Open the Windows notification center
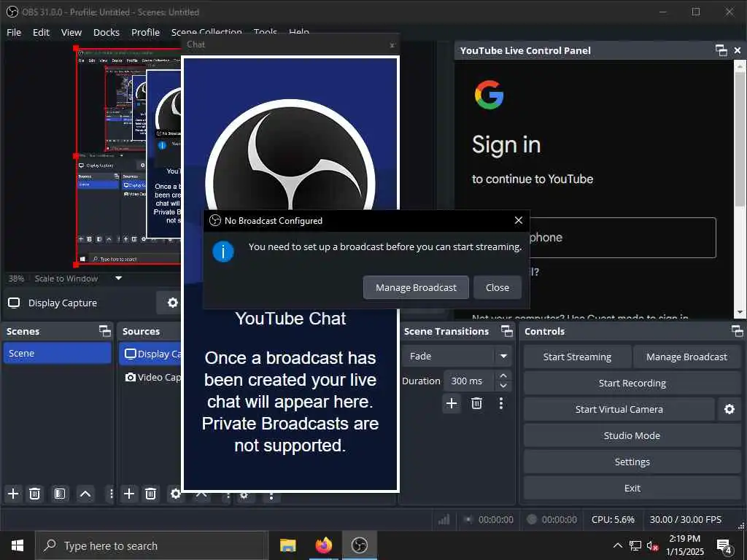Viewport: 747px width, 560px height. pyautogui.click(x=724, y=546)
